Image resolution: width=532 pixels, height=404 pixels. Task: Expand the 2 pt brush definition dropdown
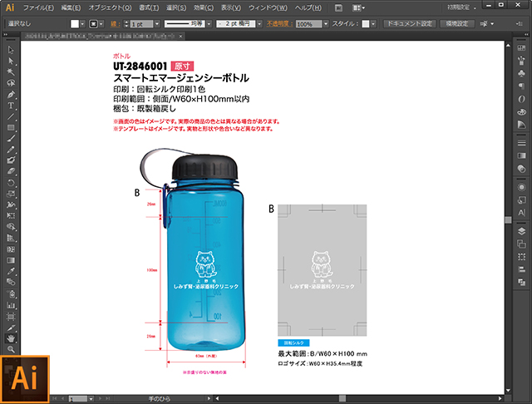(x=259, y=24)
